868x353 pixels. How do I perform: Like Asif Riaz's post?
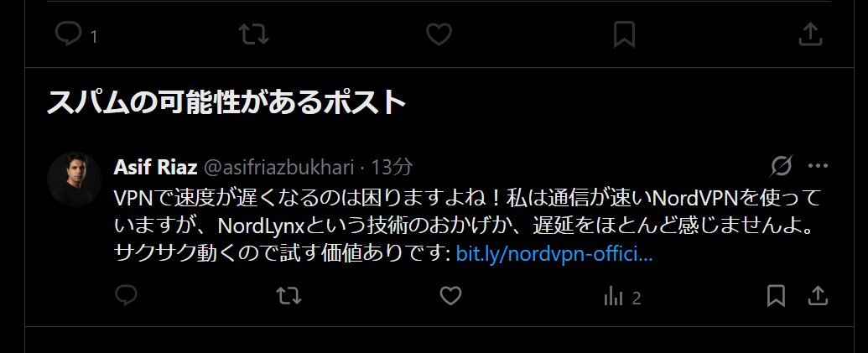450,296
